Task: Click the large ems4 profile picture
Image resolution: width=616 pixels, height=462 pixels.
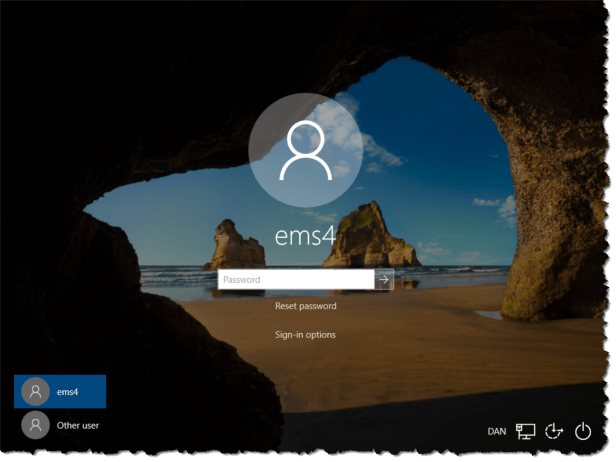Action: coord(306,150)
